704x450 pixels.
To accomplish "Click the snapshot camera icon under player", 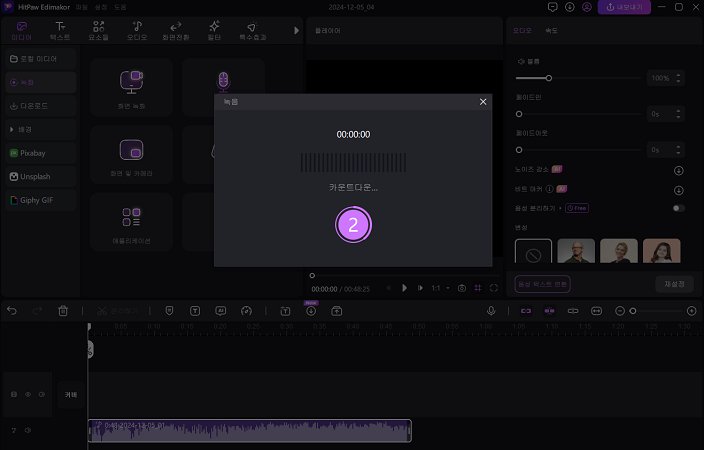I will pyautogui.click(x=462, y=288).
